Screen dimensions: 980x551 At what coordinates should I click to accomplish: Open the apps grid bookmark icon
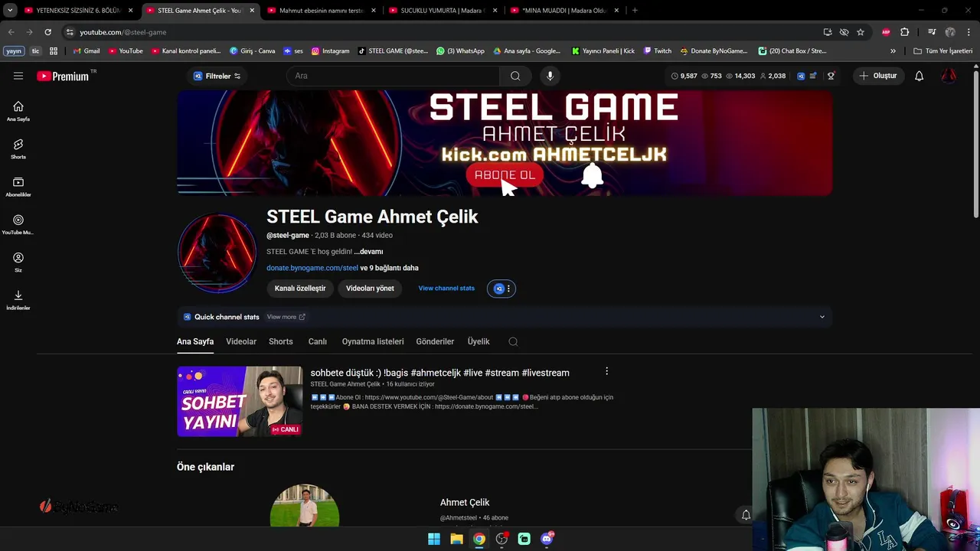(x=54, y=51)
